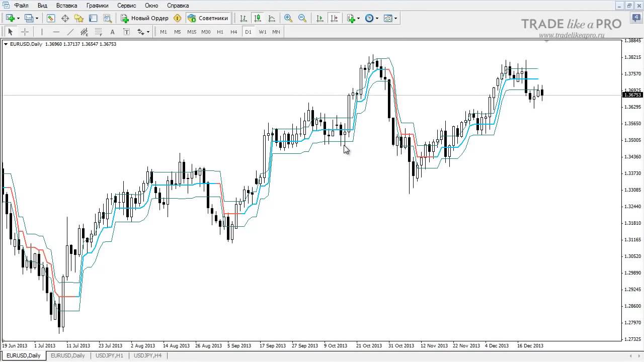Select the equidistant channel tool
Viewport: 644px width, 362px height.
85,32
